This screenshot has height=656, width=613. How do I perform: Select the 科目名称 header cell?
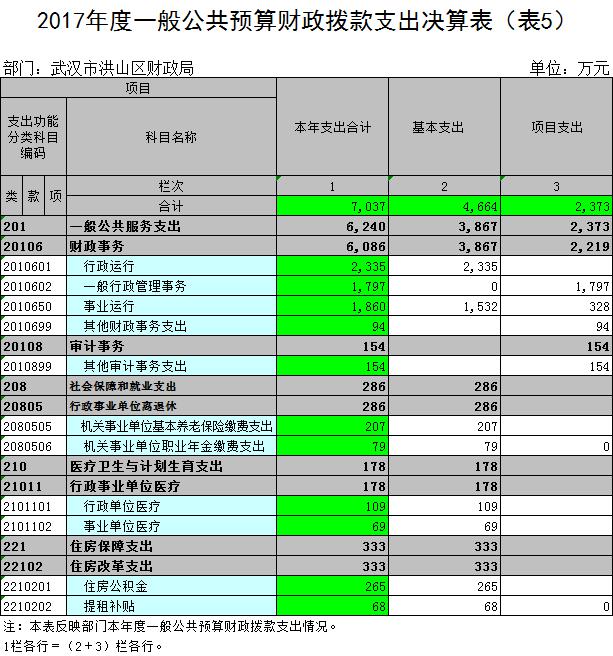pos(171,136)
